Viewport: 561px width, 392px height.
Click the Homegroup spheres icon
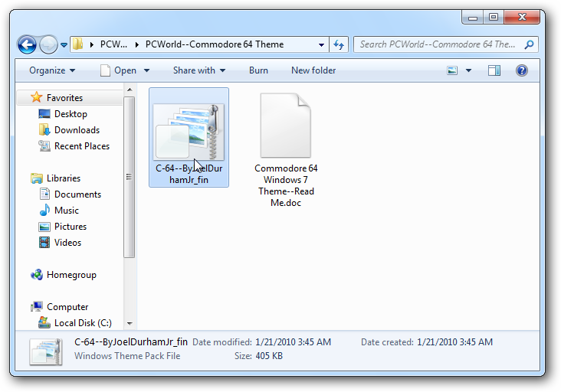click(37, 274)
